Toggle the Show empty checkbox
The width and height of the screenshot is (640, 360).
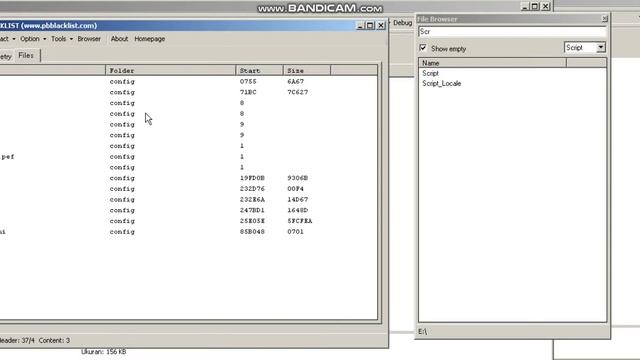(x=423, y=48)
